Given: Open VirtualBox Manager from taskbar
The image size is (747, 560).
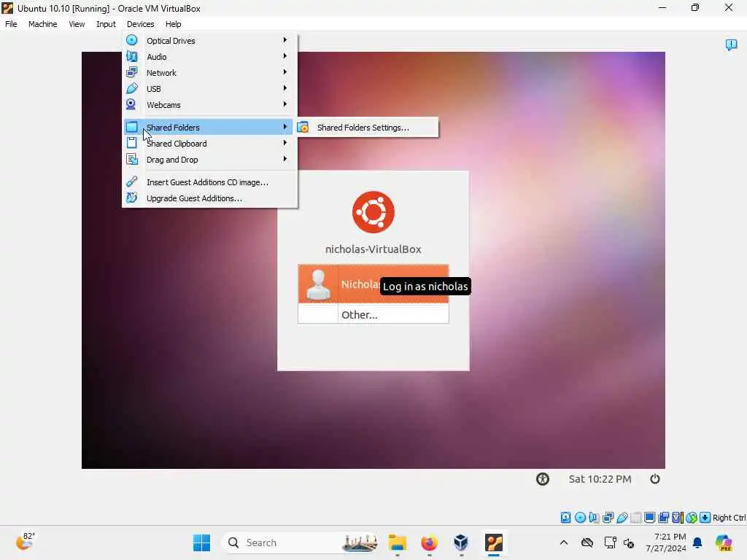Looking at the screenshot, I should [x=461, y=542].
